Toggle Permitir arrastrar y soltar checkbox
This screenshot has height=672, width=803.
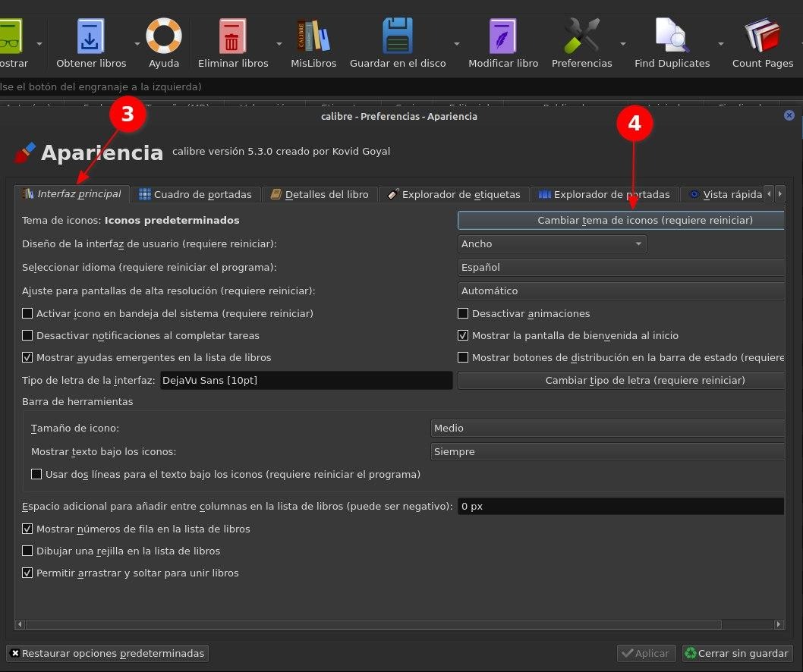[x=27, y=573]
